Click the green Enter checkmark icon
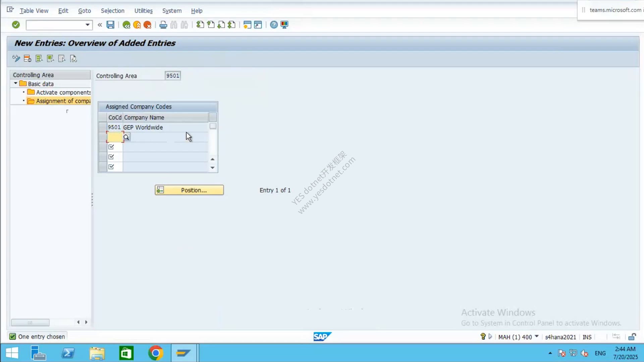Image resolution: width=644 pixels, height=362 pixels. 16,25
